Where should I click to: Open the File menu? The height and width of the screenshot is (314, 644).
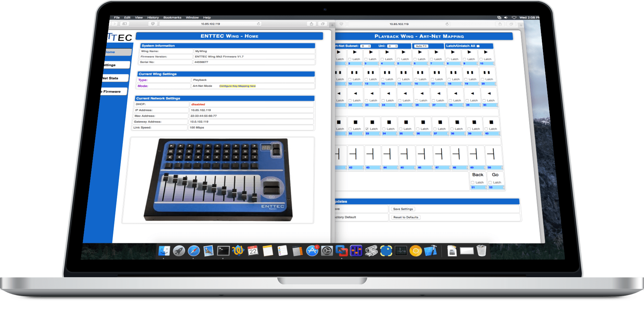pyautogui.click(x=117, y=17)
